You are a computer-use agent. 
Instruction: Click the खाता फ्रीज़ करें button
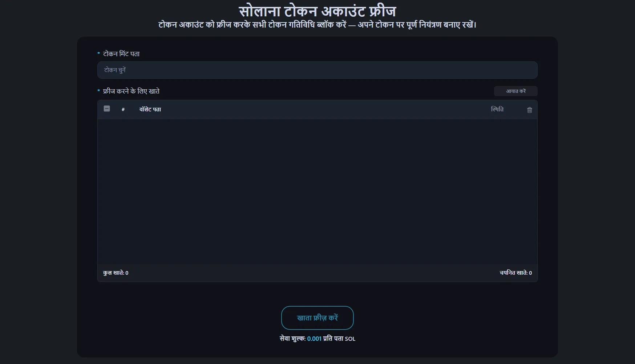[317, 318]
